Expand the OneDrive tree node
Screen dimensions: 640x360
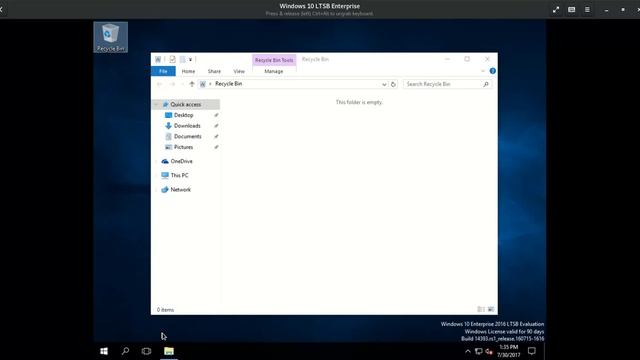tap(156, 161)
